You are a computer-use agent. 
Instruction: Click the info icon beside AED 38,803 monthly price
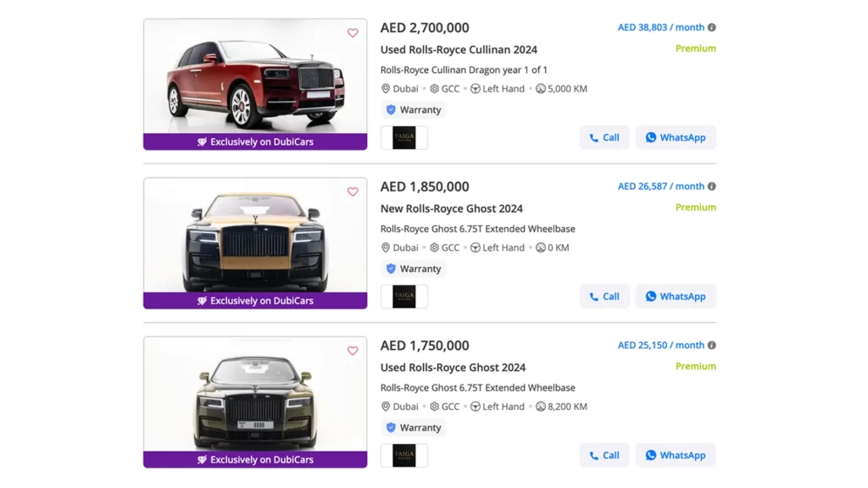coord(710,27)
